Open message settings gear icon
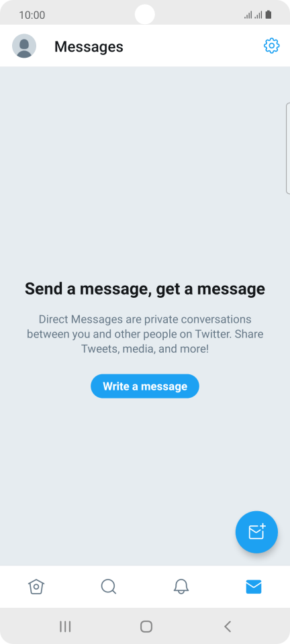This screenshot has width=290, height=644. pos(271,46)
